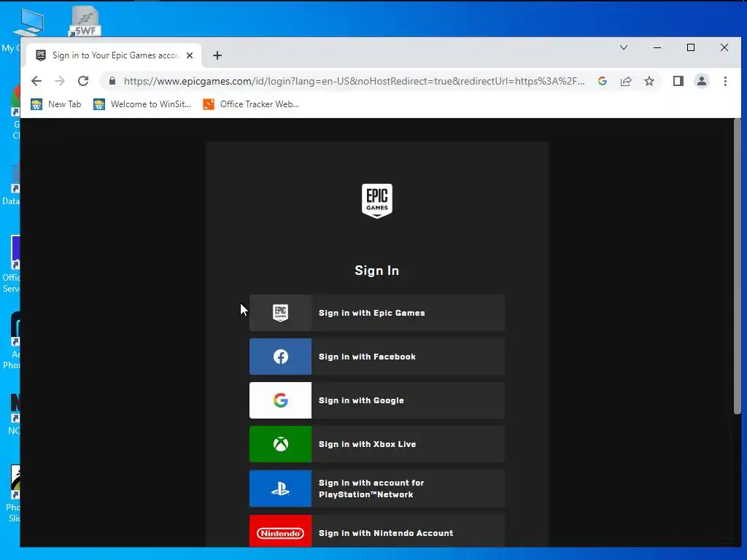Open the Chrome three-dot menu
747x560 pixels.
(x=725, y=81)
